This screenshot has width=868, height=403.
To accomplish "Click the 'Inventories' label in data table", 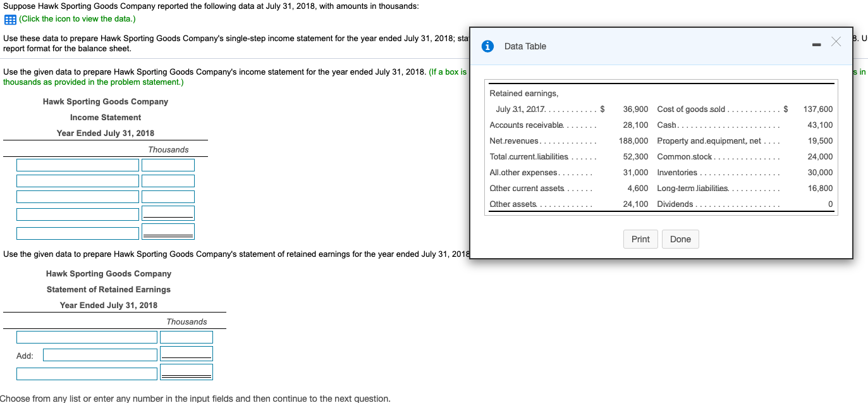I will [677, 172].
